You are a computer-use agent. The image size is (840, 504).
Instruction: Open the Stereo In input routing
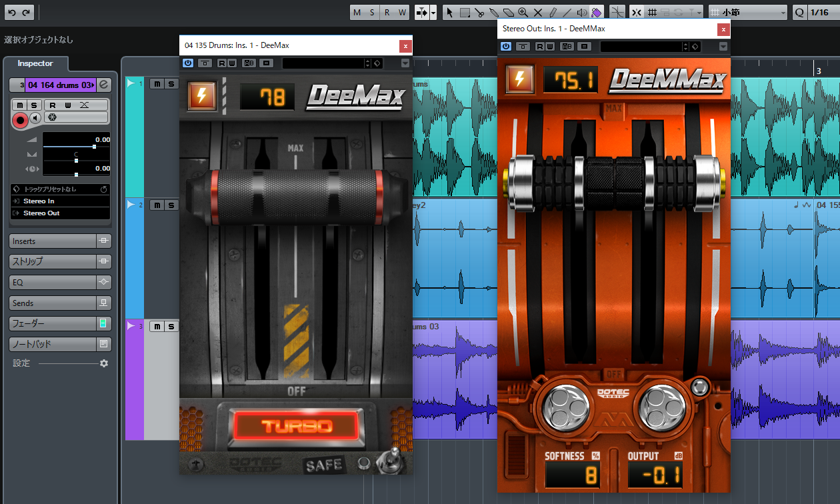click(x=60, y=201)
